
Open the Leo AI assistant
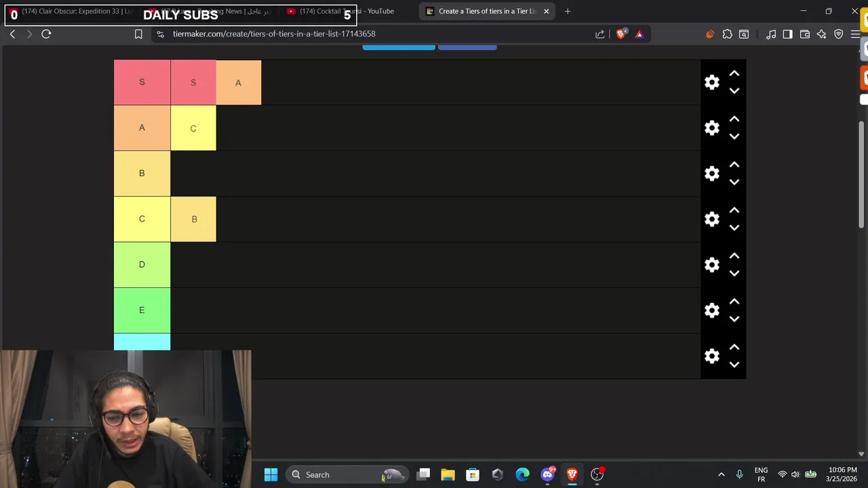point(821,34)
